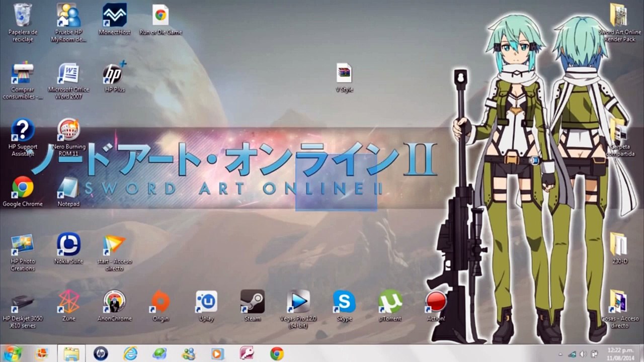Select the Zune desktop shortcut
644x362 pixels.
pos(68,306)
